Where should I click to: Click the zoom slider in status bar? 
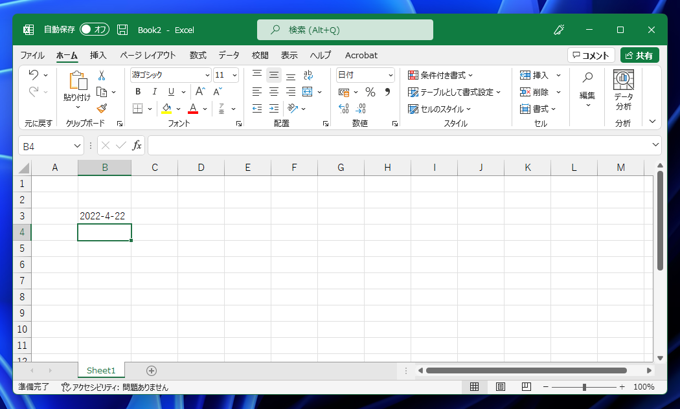[585, 387]
